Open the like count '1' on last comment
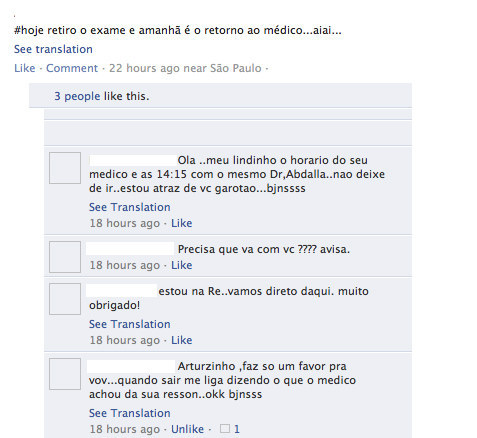Screen dimensions: 477x438 pos(237,429)
